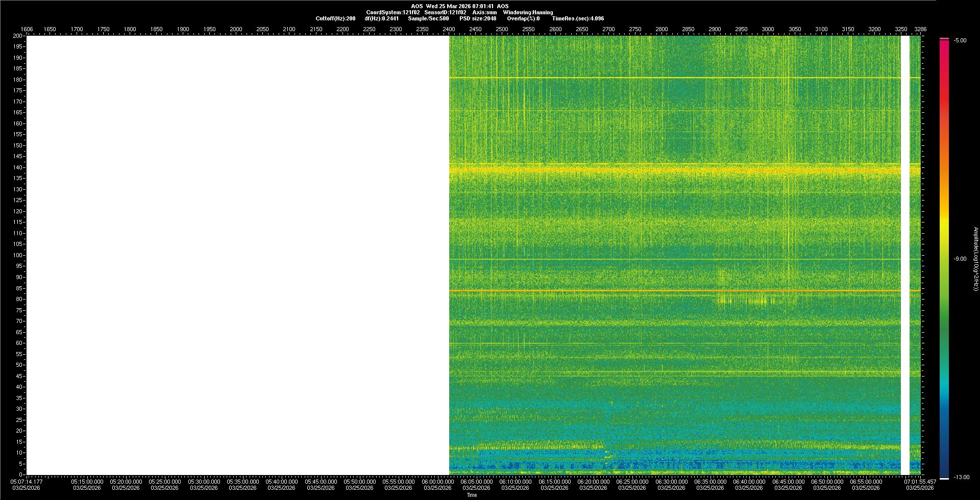Click the 05:07:14.177 start time label
The image size is (980, 500).
27,482
